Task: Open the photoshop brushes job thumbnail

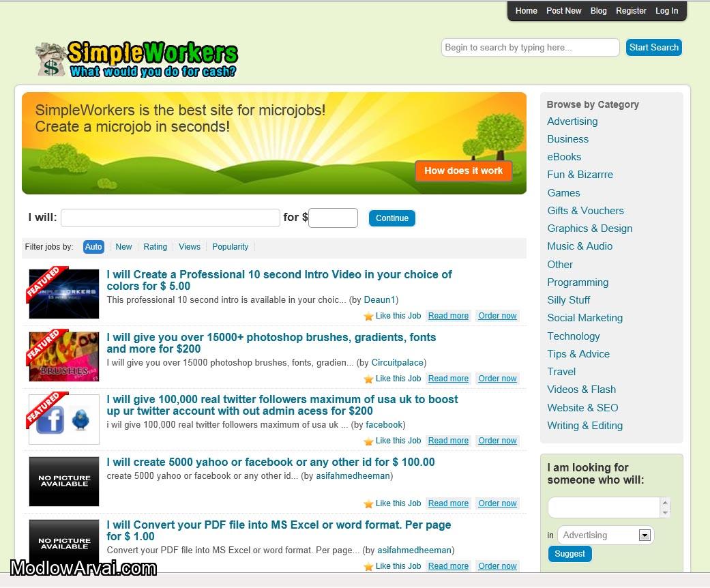Action: (64, 356)
